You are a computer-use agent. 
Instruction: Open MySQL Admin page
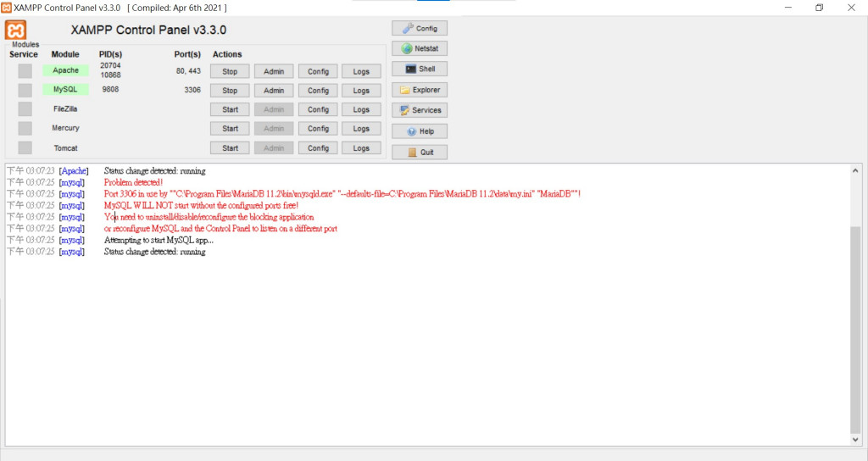(274, 90)
